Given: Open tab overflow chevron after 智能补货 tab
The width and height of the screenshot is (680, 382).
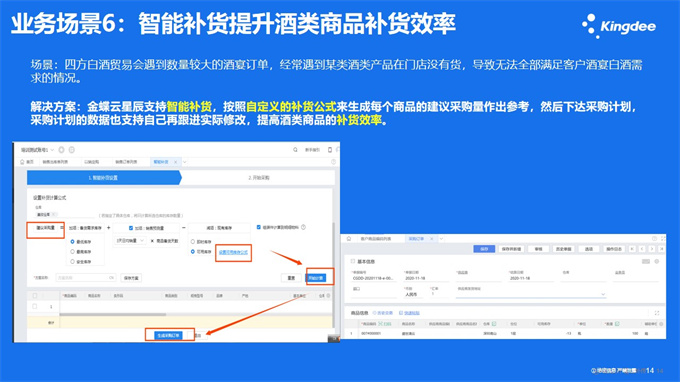Looking at the screenshot, I should click(x=185, y=162).
